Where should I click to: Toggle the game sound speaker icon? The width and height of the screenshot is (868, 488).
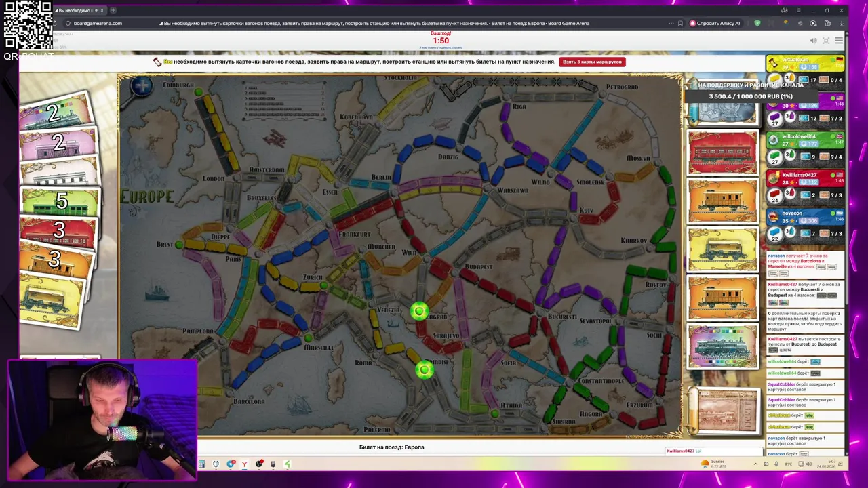pos(813,41)
